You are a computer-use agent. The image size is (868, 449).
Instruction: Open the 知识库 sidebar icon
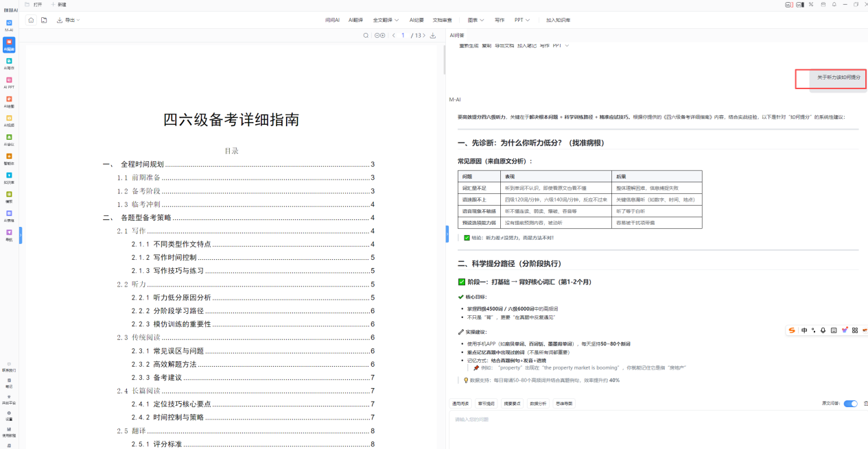pyautogui.click(x=9, y=175)
